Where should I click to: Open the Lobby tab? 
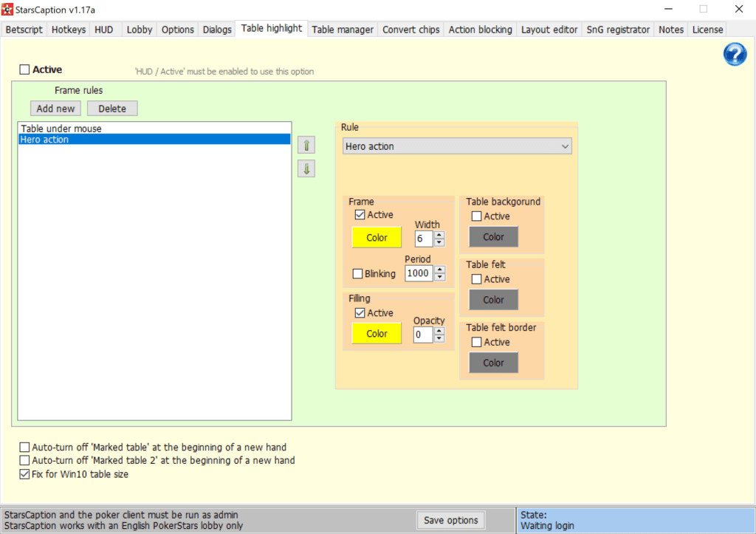[x=140, y=30]
